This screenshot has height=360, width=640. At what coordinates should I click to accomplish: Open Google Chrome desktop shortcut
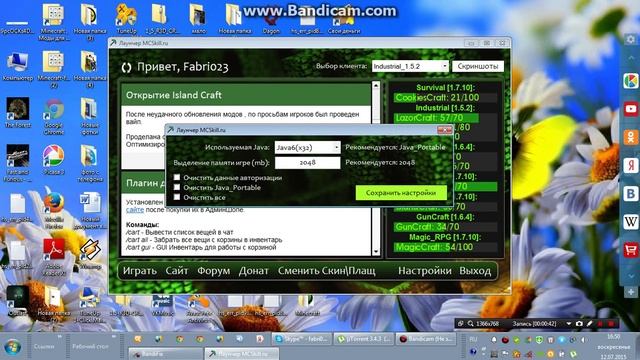[53, 116]
